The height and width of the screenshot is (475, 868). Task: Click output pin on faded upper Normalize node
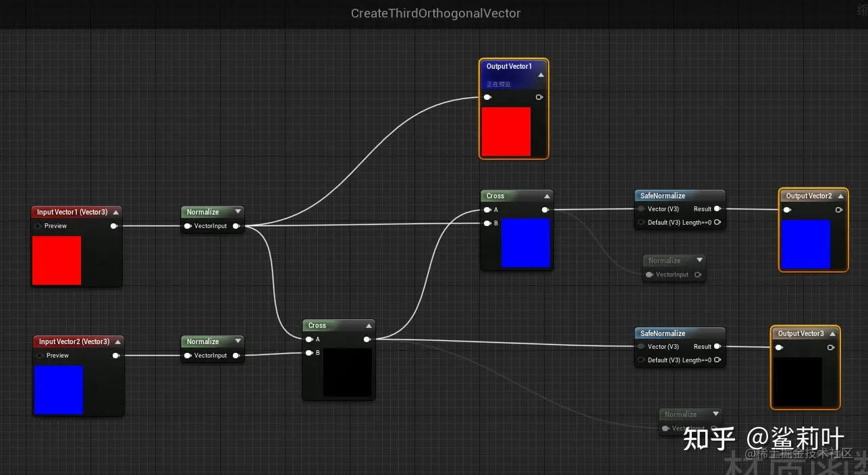698,275
